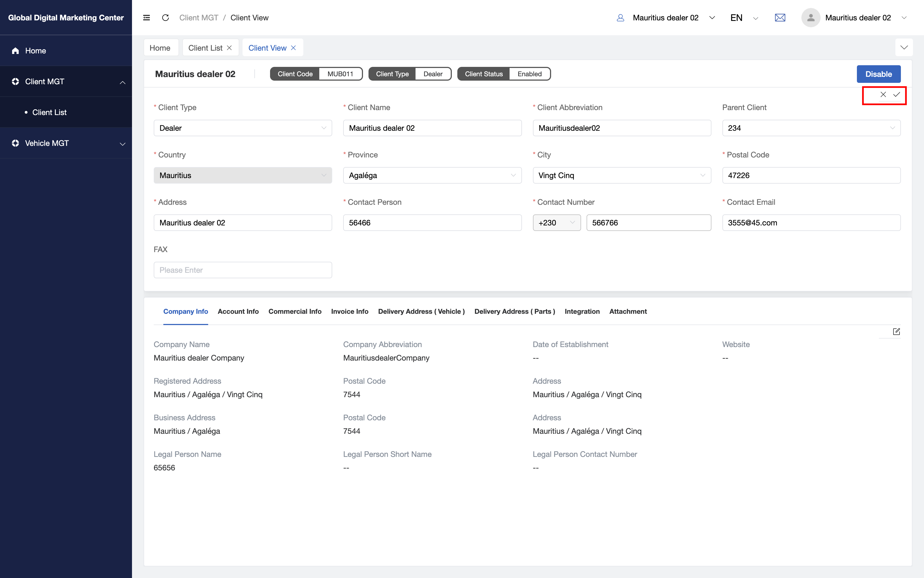Open the Province dropdown showing Agaléga
Screen dimensions: 924x578
coord(432,176)
